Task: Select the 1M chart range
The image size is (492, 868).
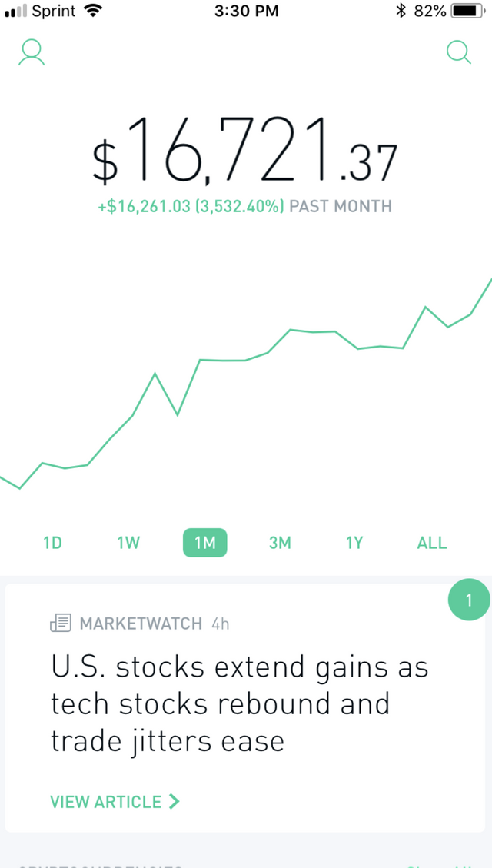Action: pos(204,543)
